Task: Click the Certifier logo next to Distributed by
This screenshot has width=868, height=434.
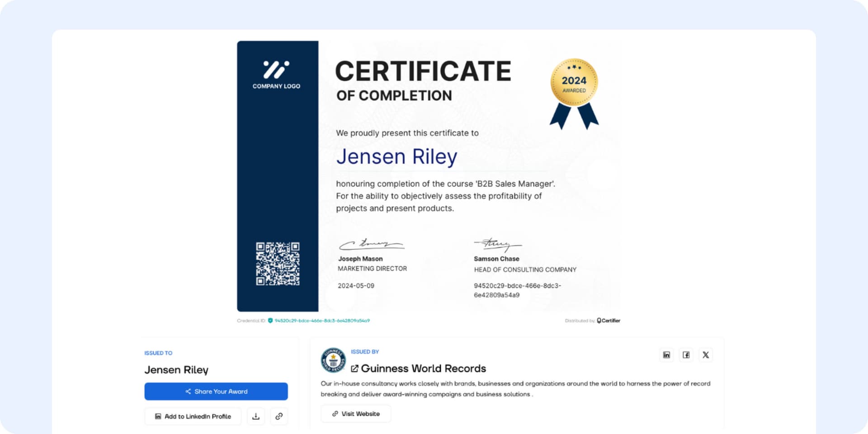Action: click(x=608, y=320)
